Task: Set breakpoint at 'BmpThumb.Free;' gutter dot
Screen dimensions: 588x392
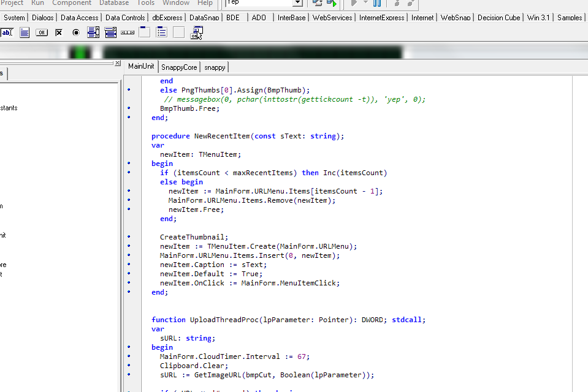Action: (129, 108)
